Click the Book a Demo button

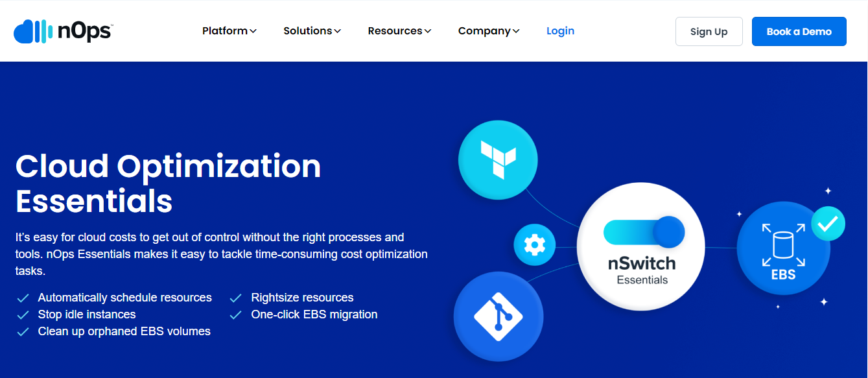click(x=799, y=30)
